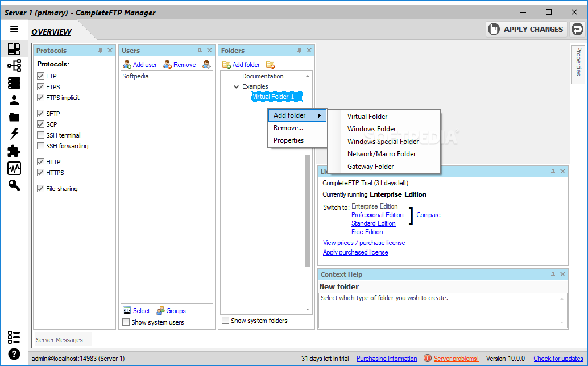Click the Select link under users list
Viewport: 588px width, 366px height.
[x=142, y=311]
